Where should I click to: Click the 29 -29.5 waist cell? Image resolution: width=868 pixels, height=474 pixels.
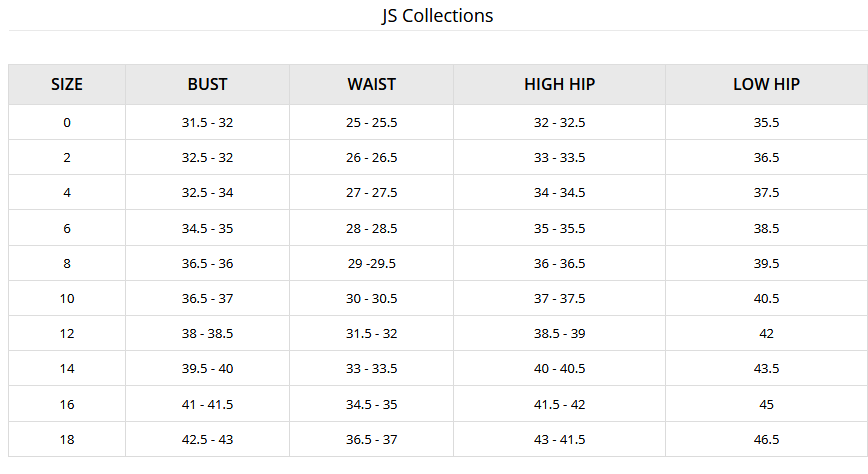click(x=371, y=263)
